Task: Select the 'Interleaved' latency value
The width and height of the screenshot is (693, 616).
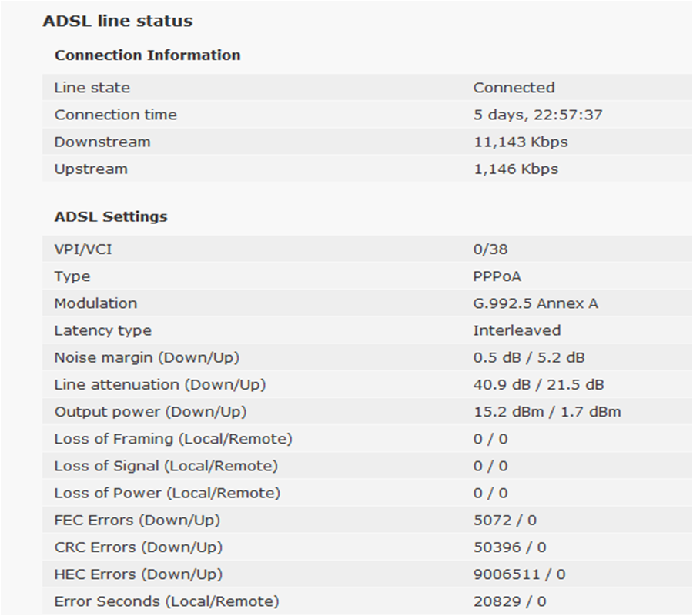Action: (x=517, y=330)
